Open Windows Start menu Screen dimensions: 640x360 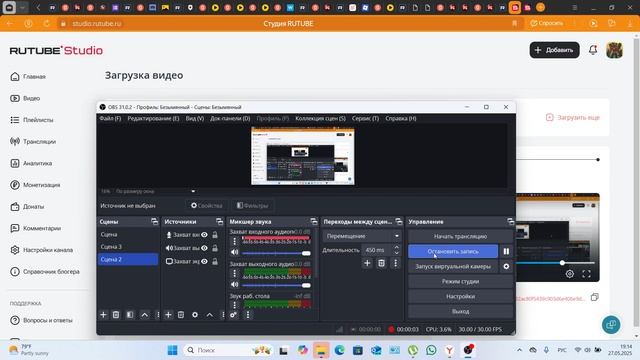click(x=172, y=350)
